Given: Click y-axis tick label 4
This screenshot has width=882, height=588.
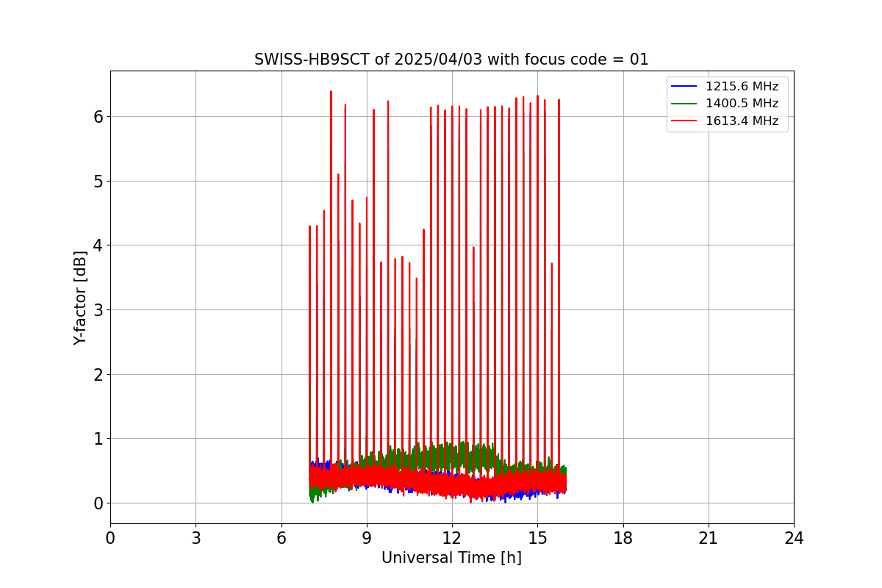Looking at the screenshot, I should coord(98,245).
